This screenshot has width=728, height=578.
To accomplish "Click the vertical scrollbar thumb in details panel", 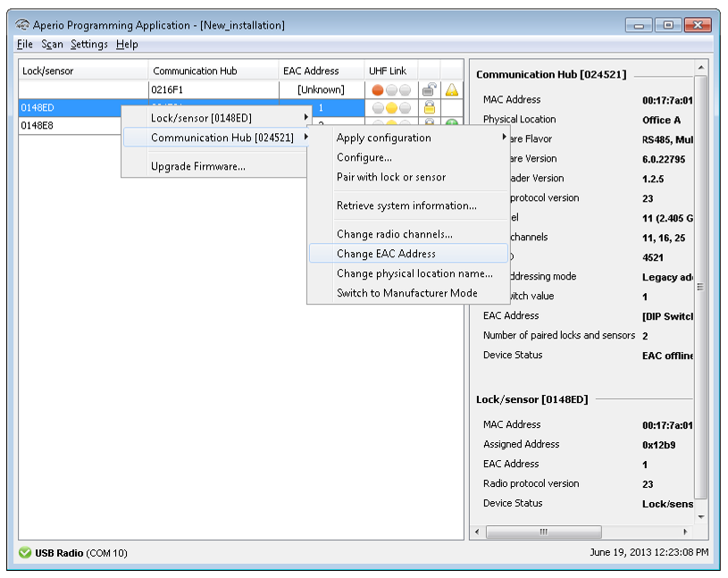I will (x=701, y=287).
